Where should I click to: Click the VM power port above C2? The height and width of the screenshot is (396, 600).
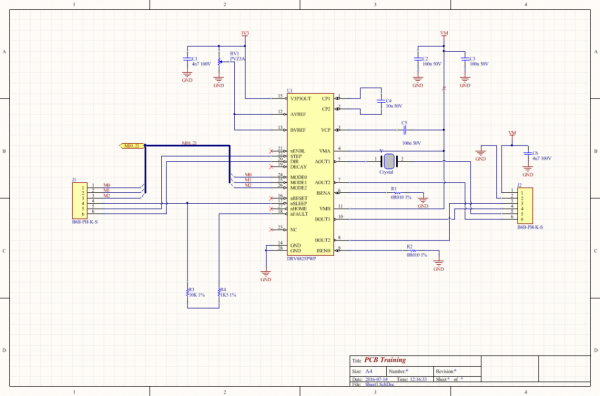pyautogui.click(x=444, y=34)
